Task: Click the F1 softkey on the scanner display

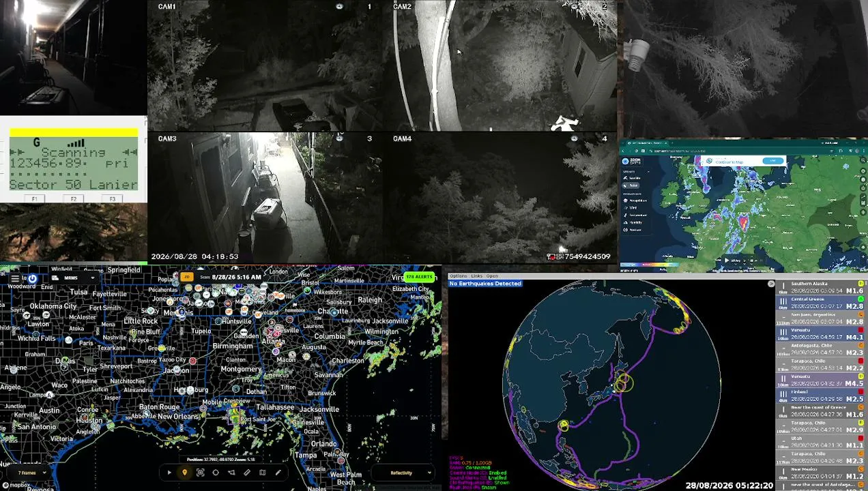Action: 34,198
